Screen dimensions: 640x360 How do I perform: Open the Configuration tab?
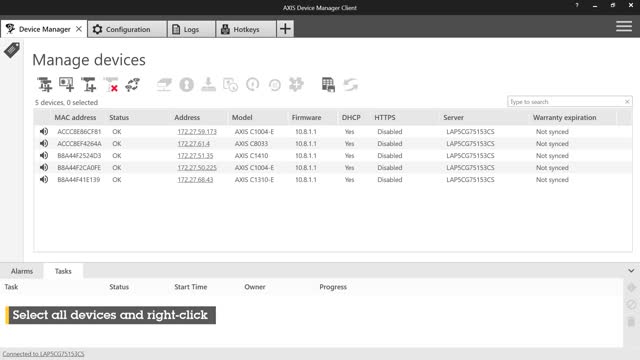(x=127, y=29)
